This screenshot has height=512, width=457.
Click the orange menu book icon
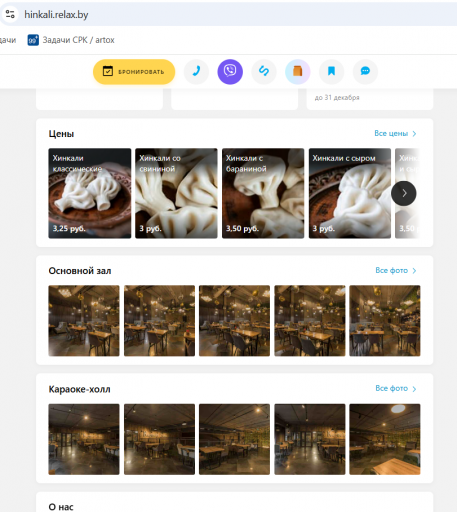pos(298,71)
